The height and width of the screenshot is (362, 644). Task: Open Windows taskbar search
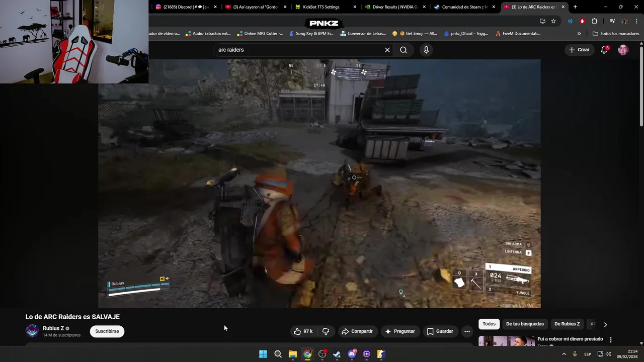(x=278, y=354)
